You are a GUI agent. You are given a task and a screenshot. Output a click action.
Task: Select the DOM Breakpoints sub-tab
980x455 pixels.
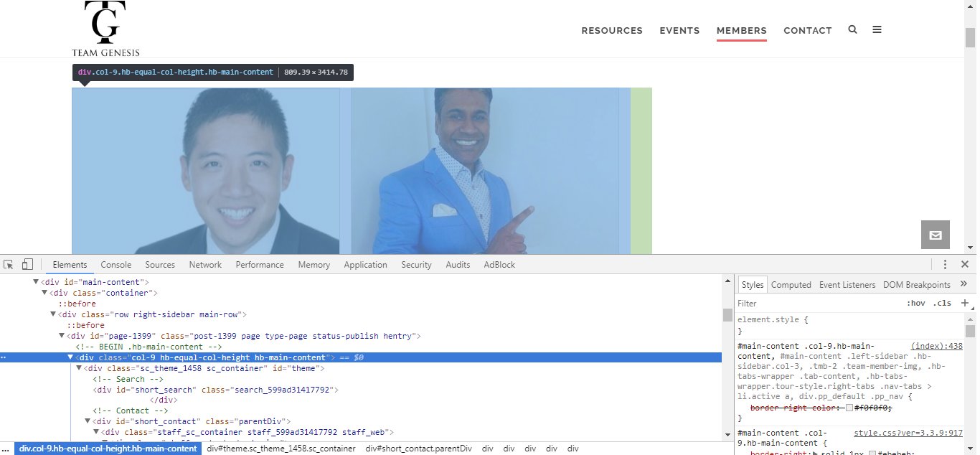(x=917, y=285)
